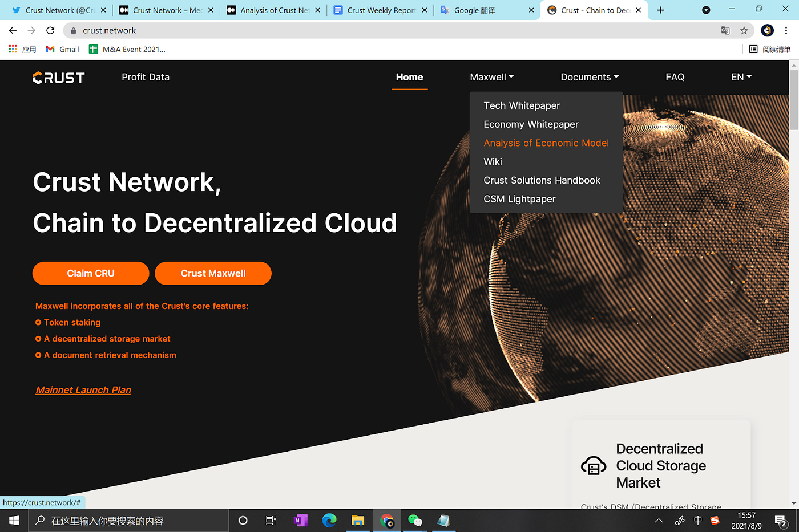Image resolution: width=799 pixels, height=532 pixels.
Task: Open the Chrome three-dot menu
Action: [x=786, y=30]
